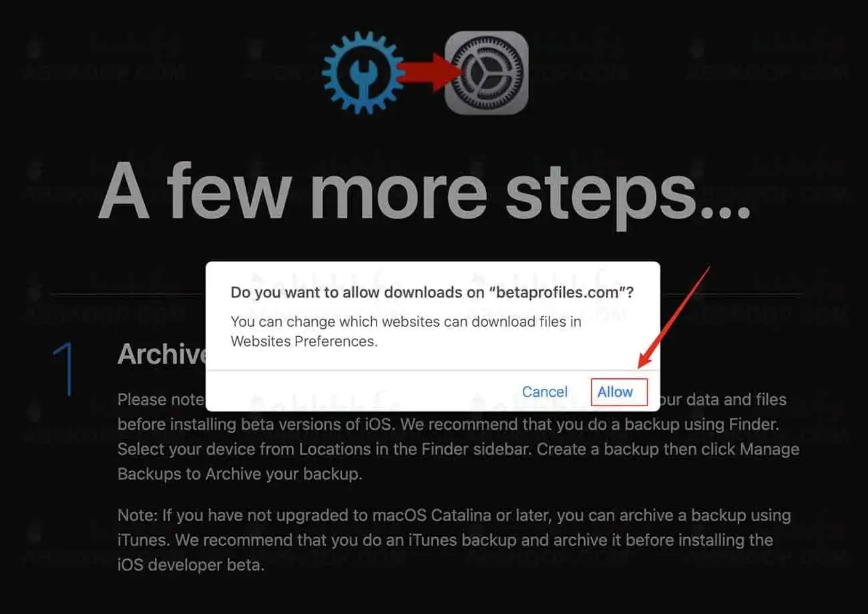Open the gray Settings gear icon
The width and height of the screenshot is (868, 614).
(487, 73)
